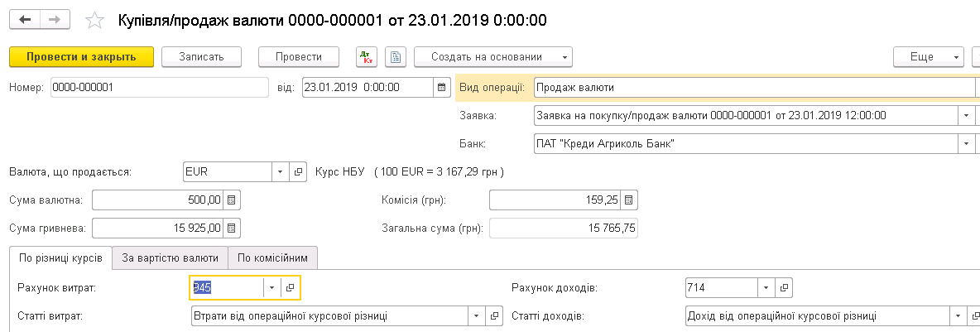
Task: Open Создать на основании menu
Action: click(x=493, y=57)
